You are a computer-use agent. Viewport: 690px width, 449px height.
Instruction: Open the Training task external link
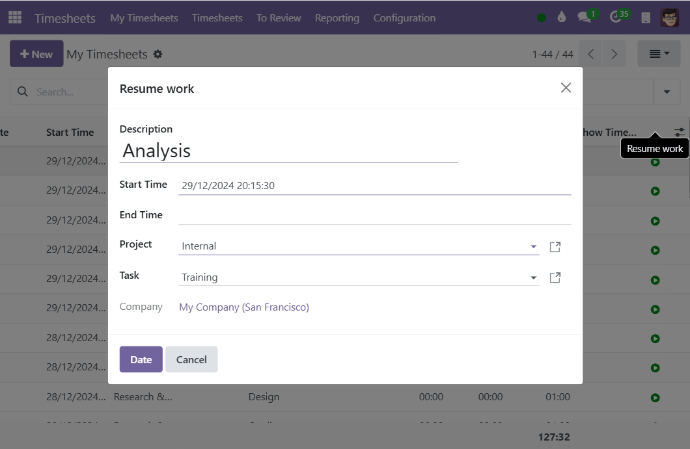(555, 277)
